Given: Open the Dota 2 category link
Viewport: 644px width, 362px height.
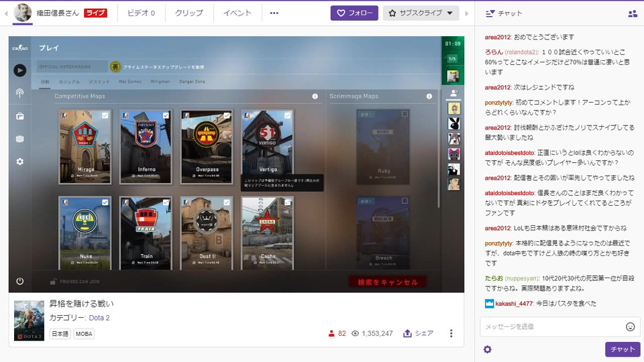Looking at the screenshot, I should 99,318.
